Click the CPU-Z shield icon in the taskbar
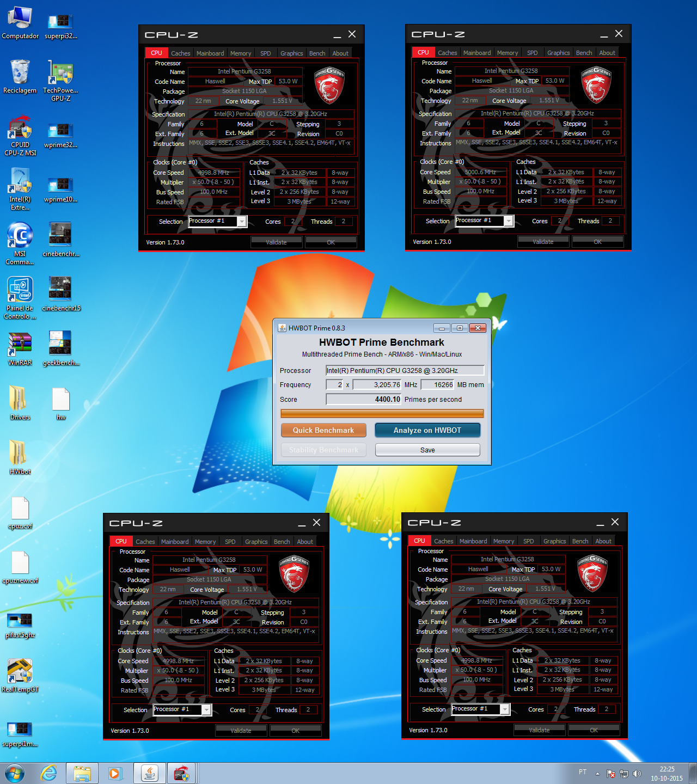 pos(181,773)
